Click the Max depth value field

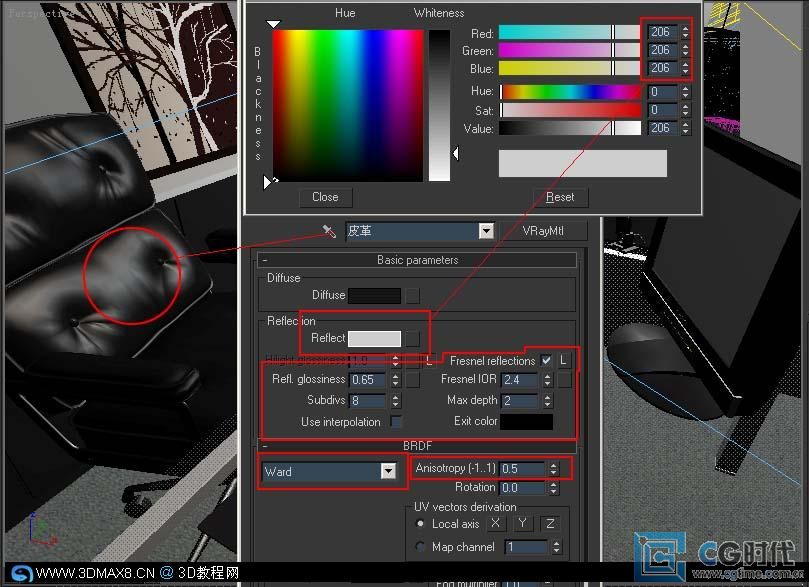520,401
